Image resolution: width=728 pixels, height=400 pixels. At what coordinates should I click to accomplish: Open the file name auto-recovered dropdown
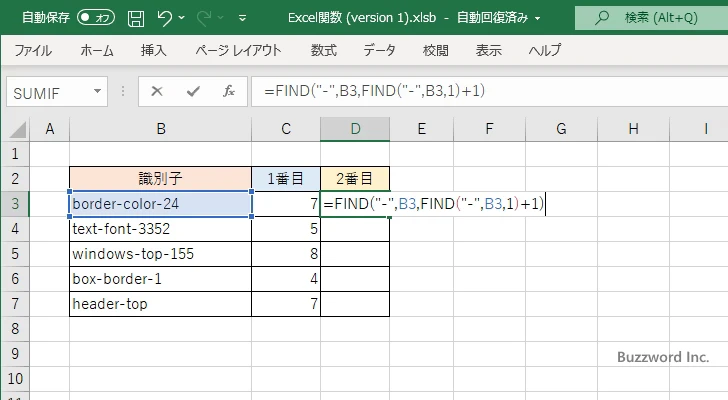coord(538,19)
